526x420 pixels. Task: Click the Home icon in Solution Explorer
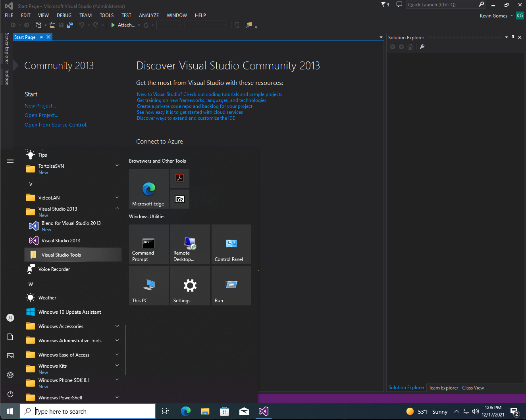coord(410,47)
